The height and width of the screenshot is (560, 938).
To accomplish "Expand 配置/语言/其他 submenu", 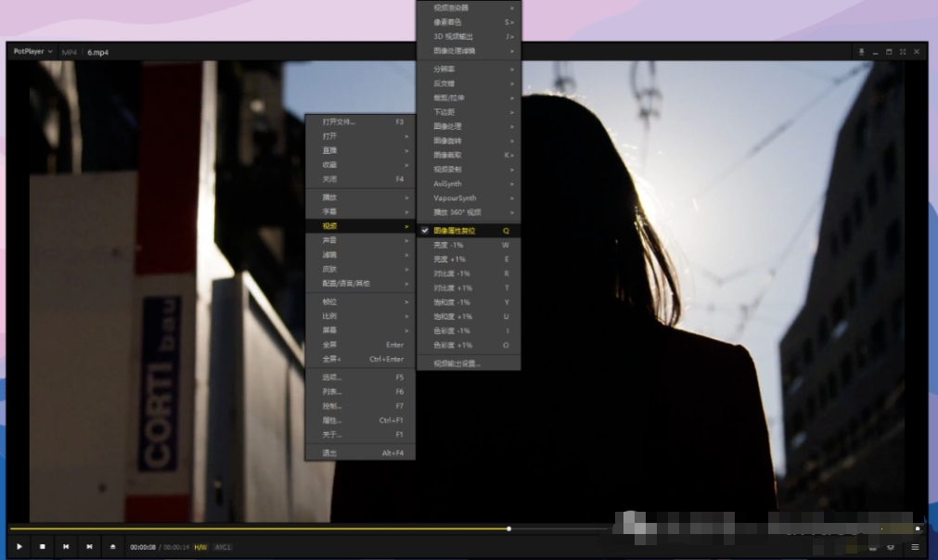I will point(360,284).
